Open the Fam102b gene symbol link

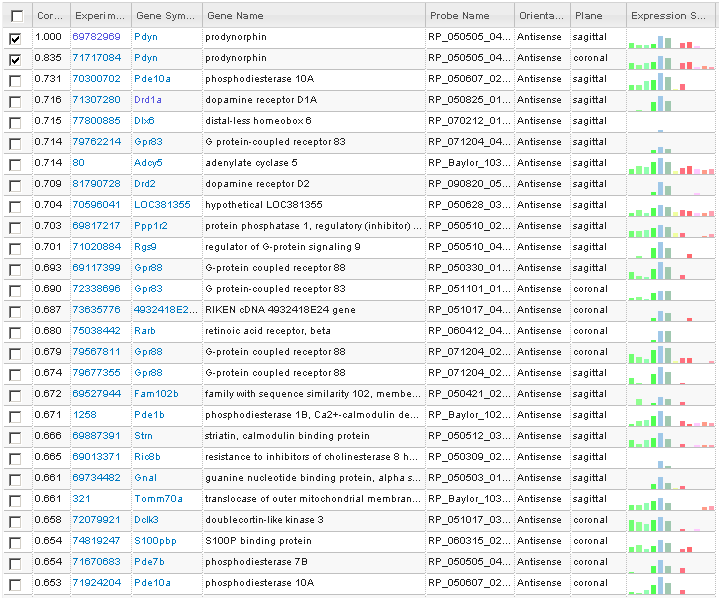[x=156, y=393]
